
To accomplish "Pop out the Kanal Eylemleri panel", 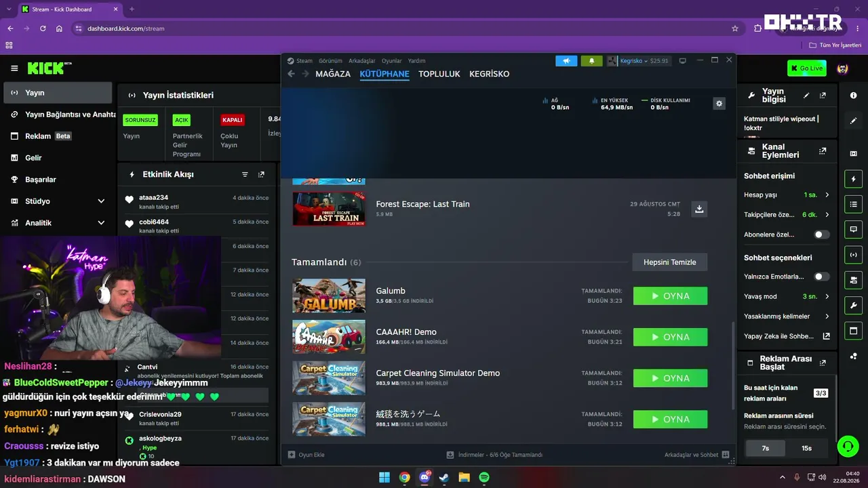I will pyautogui.click(x=823, y=151).
